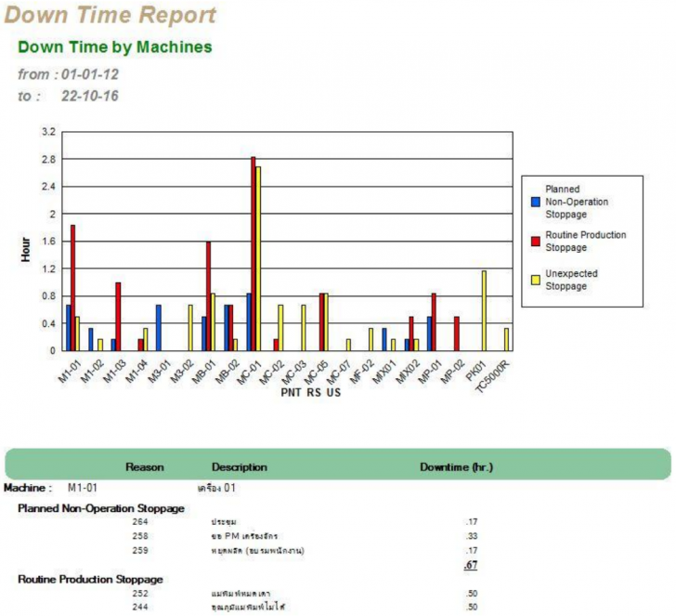
Task: Click the red bar for M1-01
Action: pyautogui.click(x=72, y=288)
